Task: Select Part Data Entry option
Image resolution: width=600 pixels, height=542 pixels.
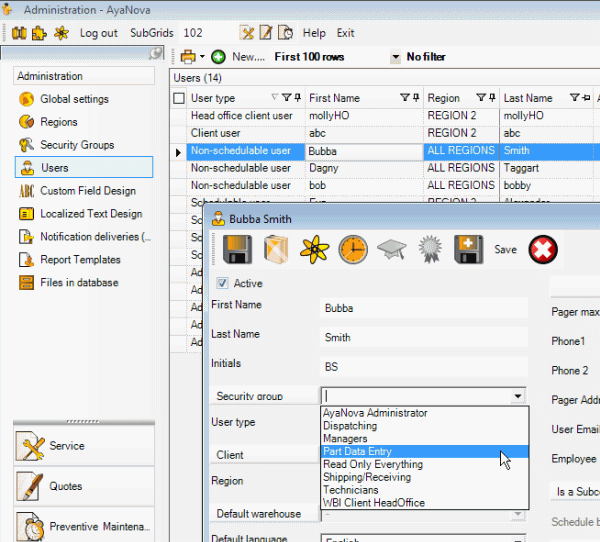Action: pos(425,452)
